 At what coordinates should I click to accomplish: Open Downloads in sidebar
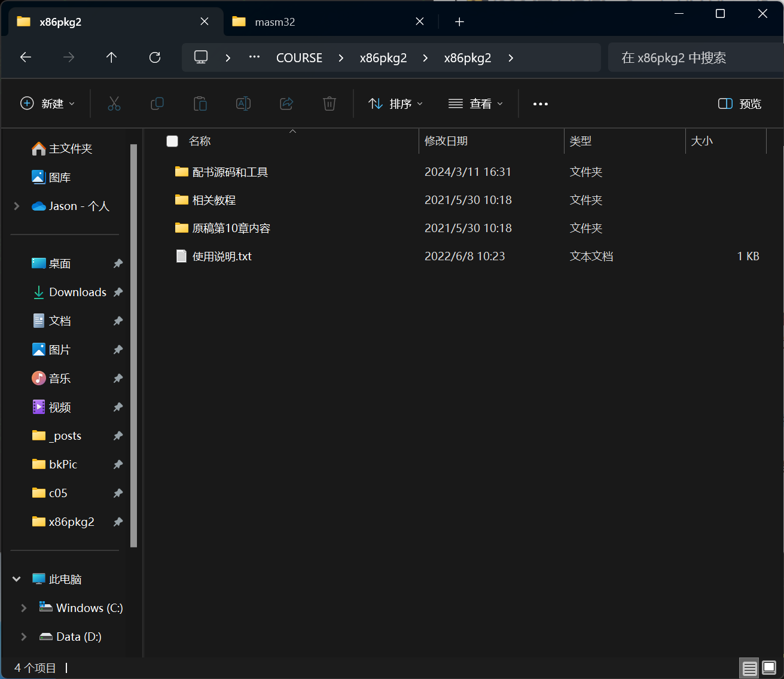[x=78, y=292]
